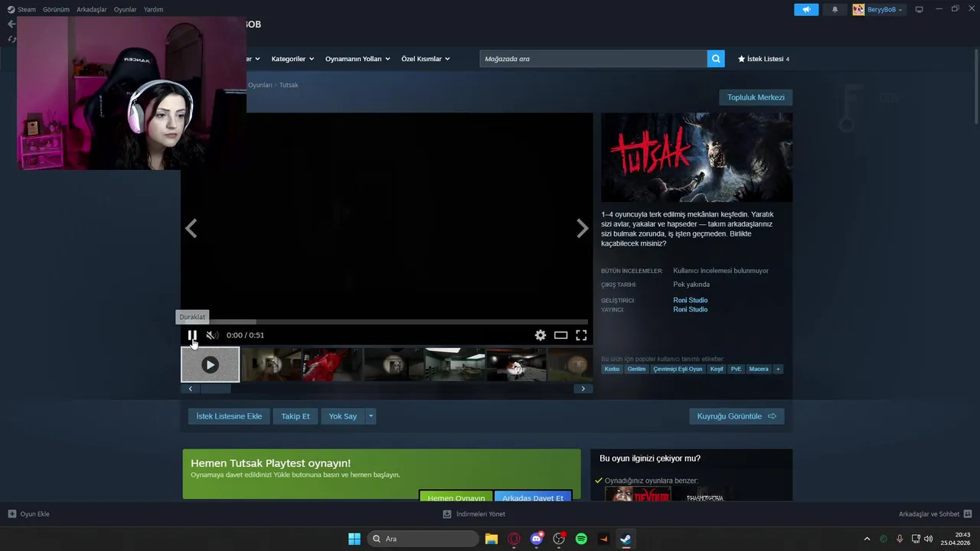980x551 pixels.
Task: Expand the Kategoriler dropdown
Action: coord(293,59)
